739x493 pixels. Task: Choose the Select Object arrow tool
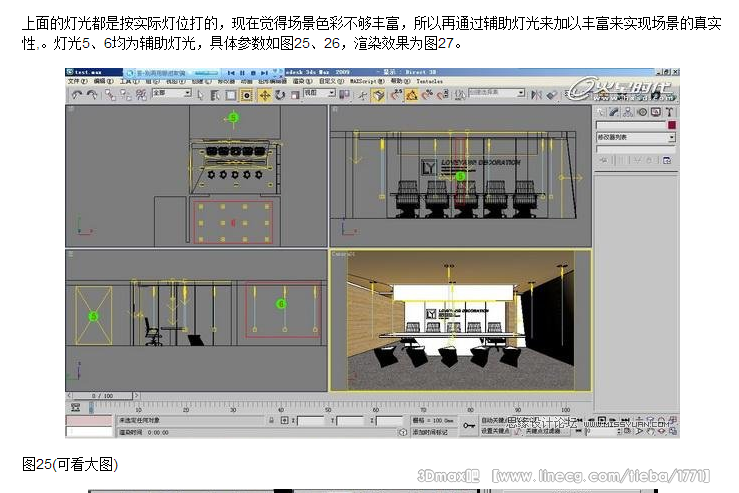tap(201, 95)
